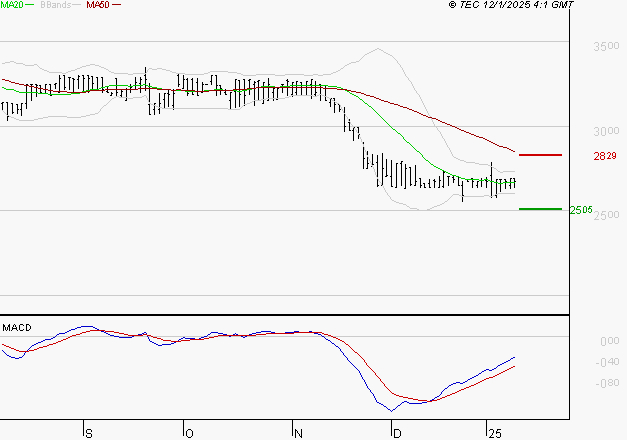Viewport: 627px width, 440px height.
Task: Select the S month marker on time axis
Action: [x=89, y=433]
